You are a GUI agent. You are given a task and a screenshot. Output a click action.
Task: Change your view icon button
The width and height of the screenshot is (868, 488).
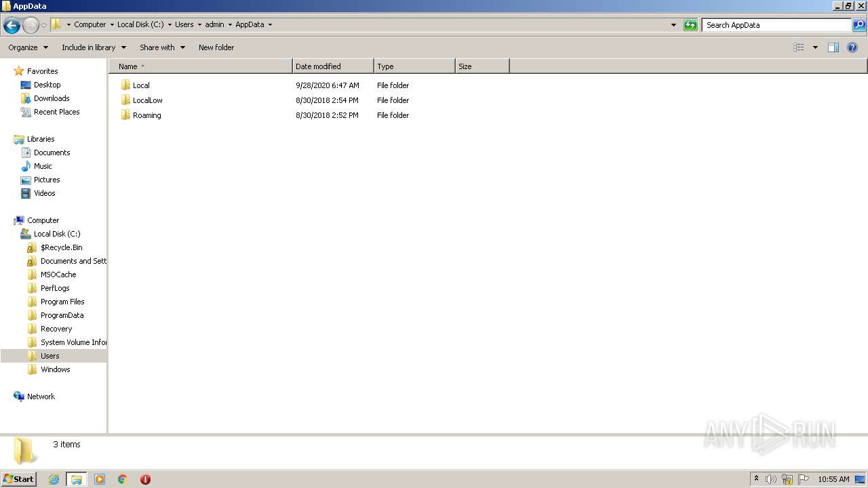pos(799,47)
